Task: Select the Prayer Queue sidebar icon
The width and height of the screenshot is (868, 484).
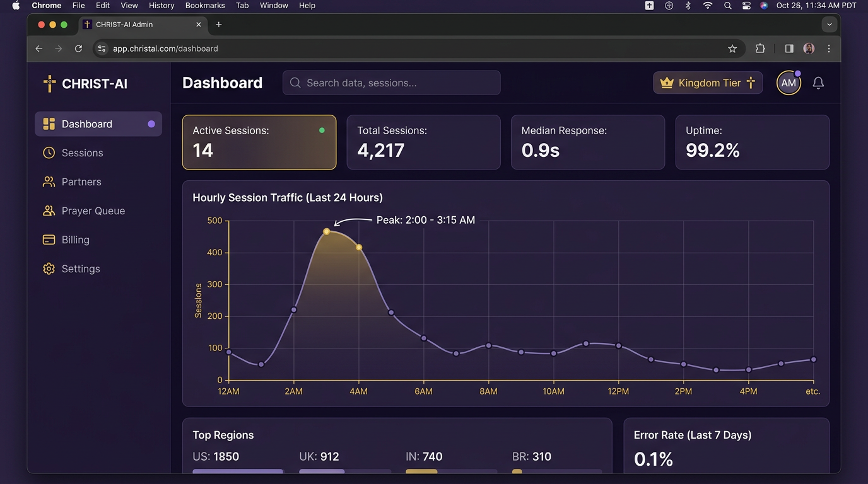Action: tap(49, 210)
